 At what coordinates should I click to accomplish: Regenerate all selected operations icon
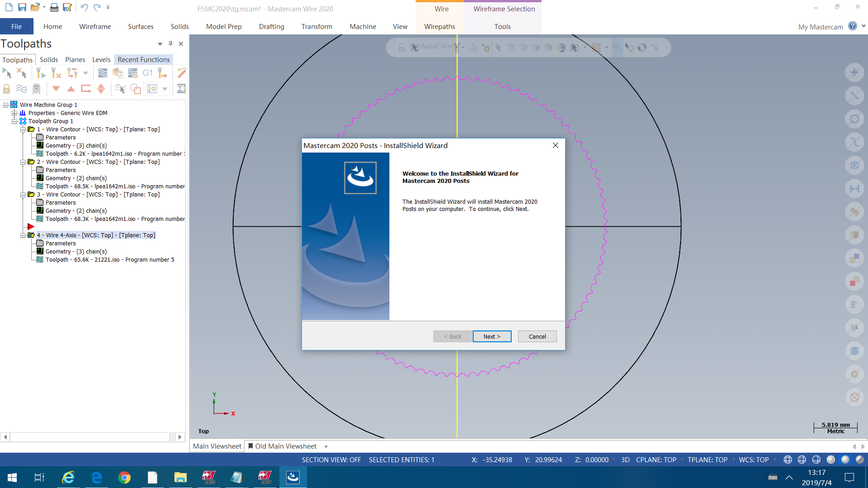41,72
